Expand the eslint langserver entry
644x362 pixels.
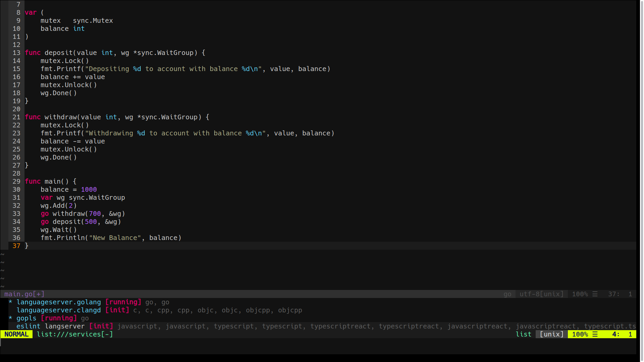51,326
